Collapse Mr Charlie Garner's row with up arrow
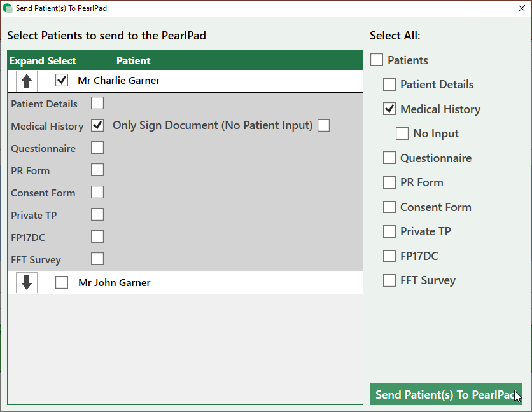Screen dimensions: 532x412 26,81
